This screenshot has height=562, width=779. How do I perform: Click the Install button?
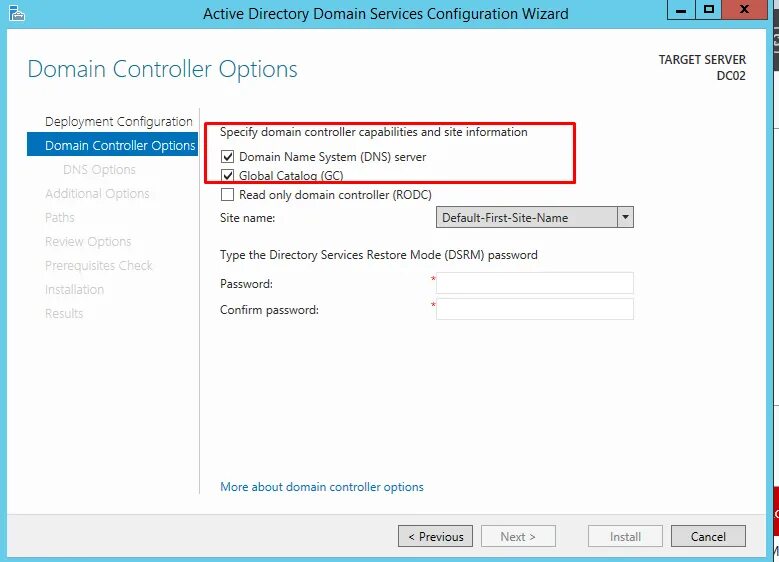pyautogui.click(x=625, y=536)
